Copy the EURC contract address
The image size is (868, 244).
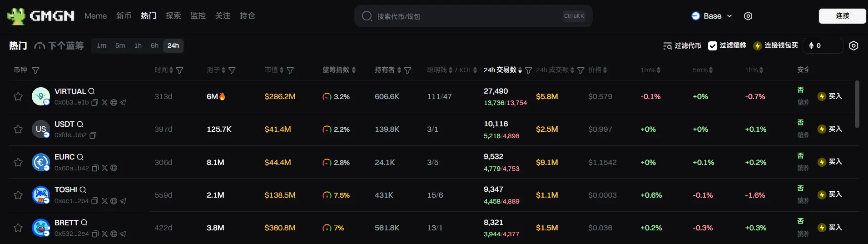click(x=95, y=168)
